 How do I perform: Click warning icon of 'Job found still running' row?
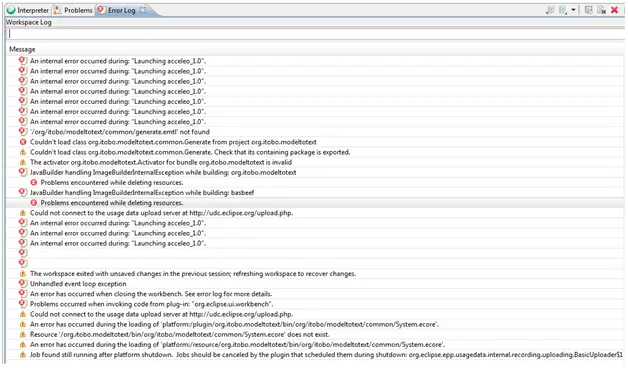(x=23, y=355)
